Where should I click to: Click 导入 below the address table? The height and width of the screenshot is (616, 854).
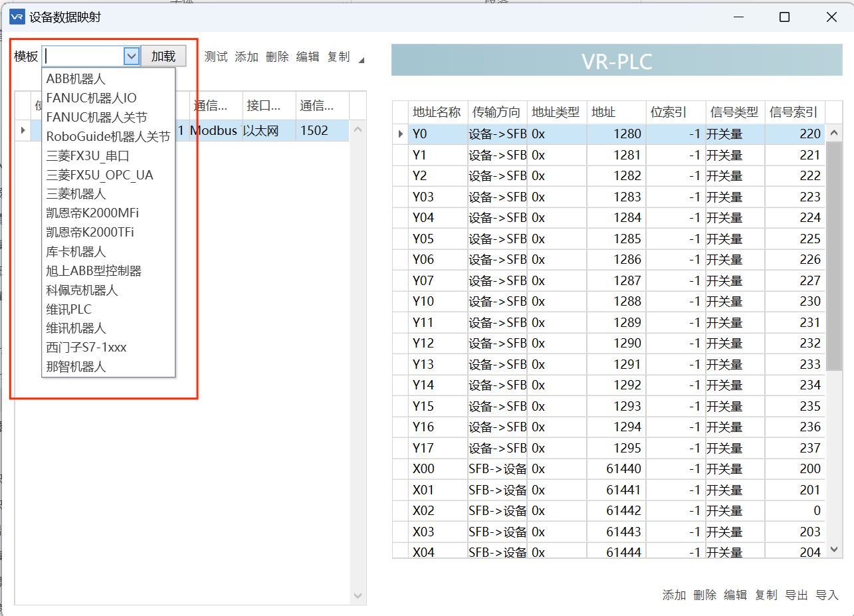click(827, 595)
